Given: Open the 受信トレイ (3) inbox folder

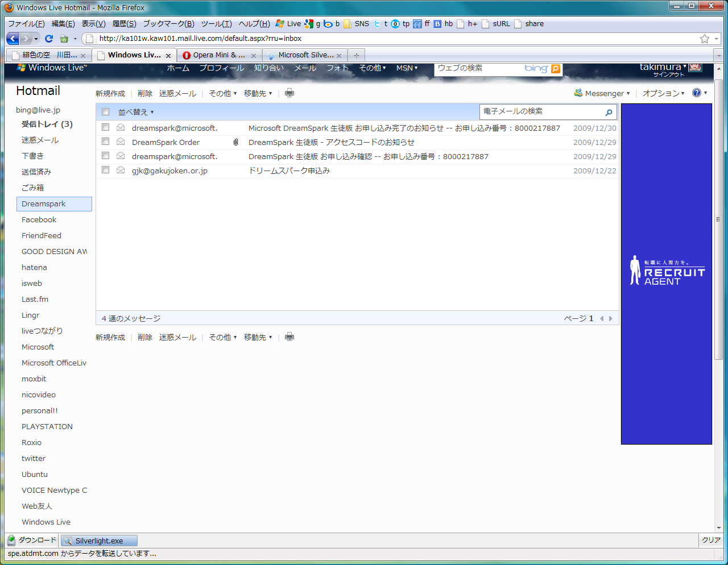Looking at the screenshot, I should pyautogui.click(x=47, y=124).
